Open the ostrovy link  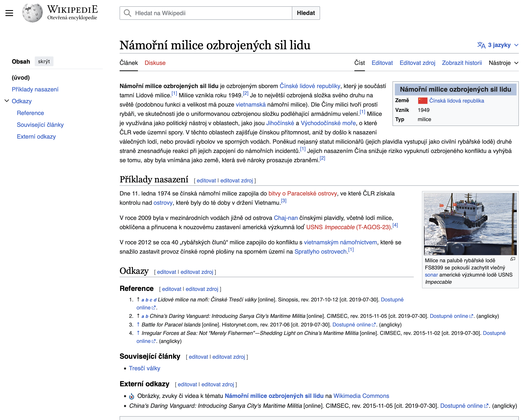coord(163,203)
